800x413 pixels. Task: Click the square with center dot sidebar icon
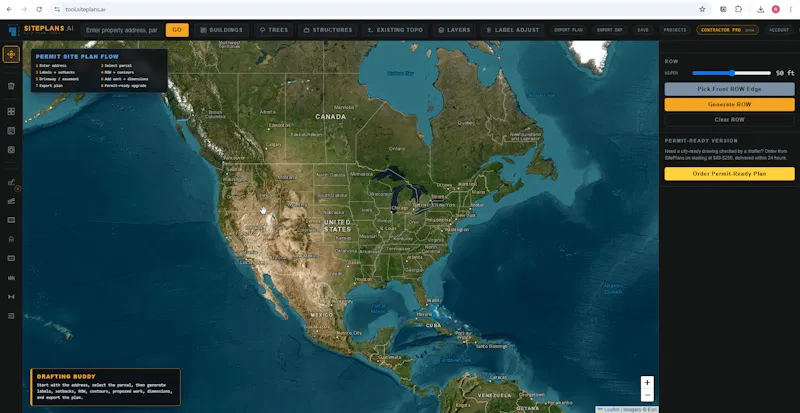11,150
